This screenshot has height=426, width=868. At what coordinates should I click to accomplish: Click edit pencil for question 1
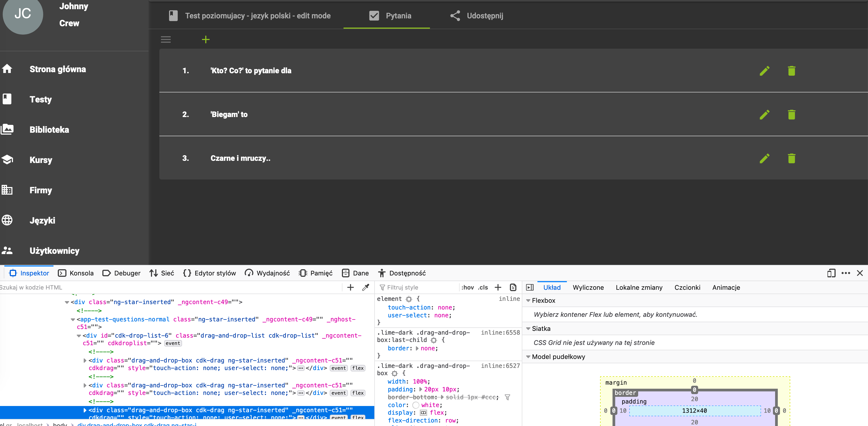point(764,71)
